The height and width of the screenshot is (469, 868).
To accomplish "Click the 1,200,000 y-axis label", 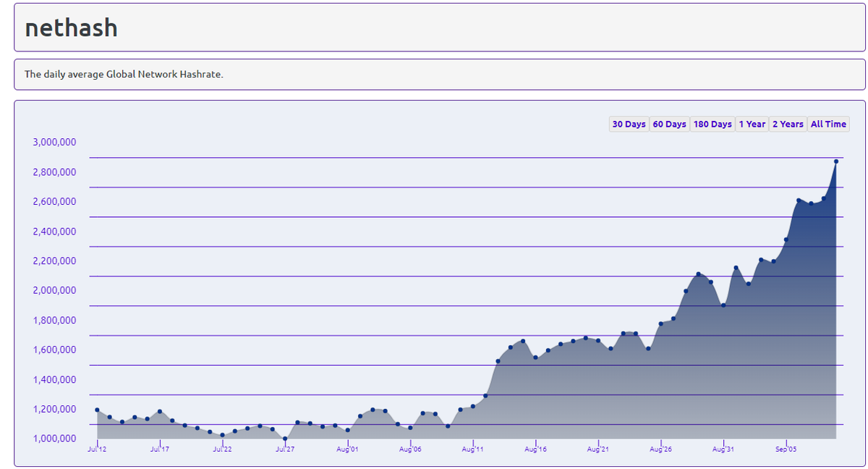I will [55, 409].
